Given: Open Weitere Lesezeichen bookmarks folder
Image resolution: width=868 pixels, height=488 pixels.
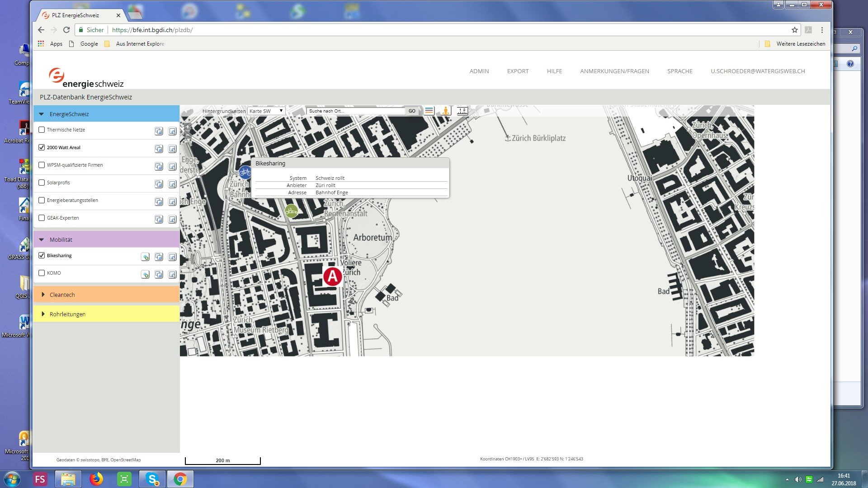Looking at the screenshot, I should point(795,44).
